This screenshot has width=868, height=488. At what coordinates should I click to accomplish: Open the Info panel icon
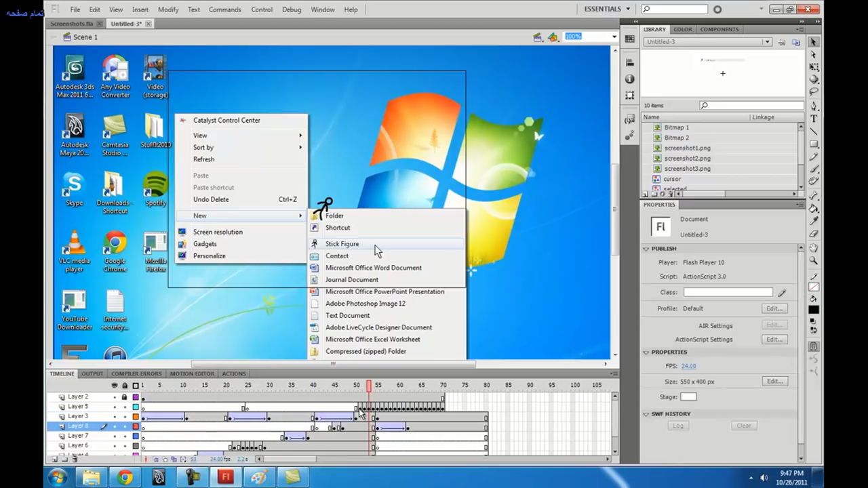pyautogui.click(x=630, y=79)
